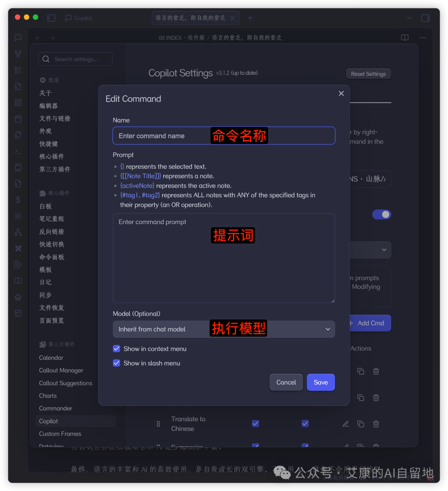The image size is (448, 491).
Task: Click the checklist ribbon icon
Action: (x=18, y=70)
